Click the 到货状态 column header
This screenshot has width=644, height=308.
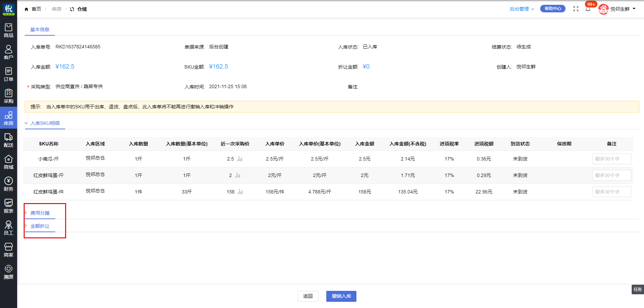tap(520, 144)
